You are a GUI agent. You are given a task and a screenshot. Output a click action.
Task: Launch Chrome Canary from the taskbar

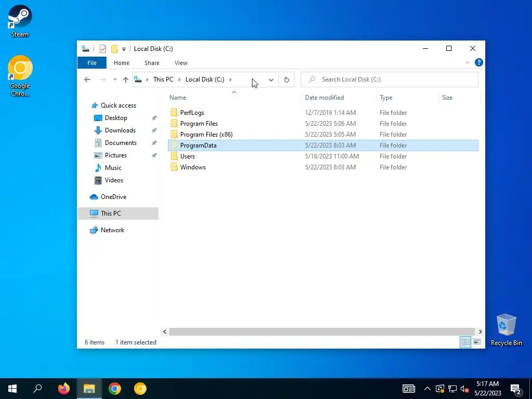(140, 389)
